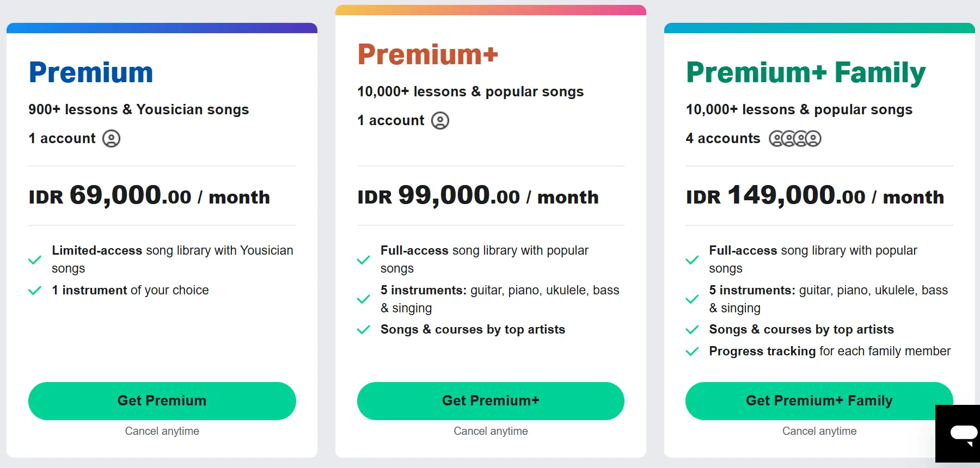This screenshot has height=468, width=980.
Task: Click the Get Premium+ button
Action: pyautogui.click(x=490, y=401)
